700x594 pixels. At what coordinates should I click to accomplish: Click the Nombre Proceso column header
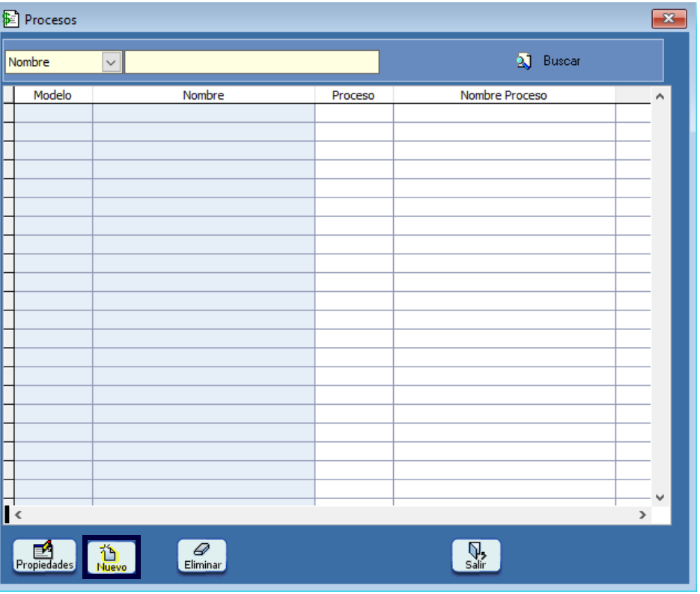504,95
